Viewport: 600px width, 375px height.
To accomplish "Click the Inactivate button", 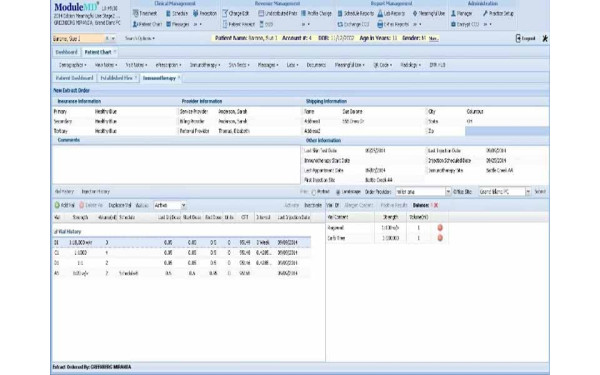I will (313, 205).
